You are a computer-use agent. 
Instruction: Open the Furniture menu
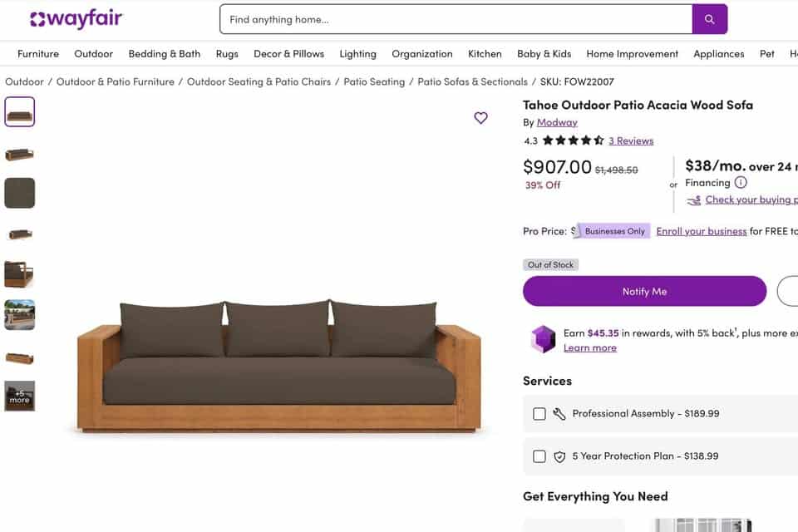tap(38, 54)
